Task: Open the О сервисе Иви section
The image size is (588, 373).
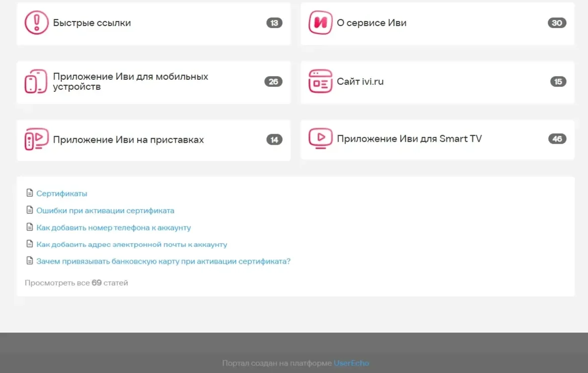Action: (371, 23)
